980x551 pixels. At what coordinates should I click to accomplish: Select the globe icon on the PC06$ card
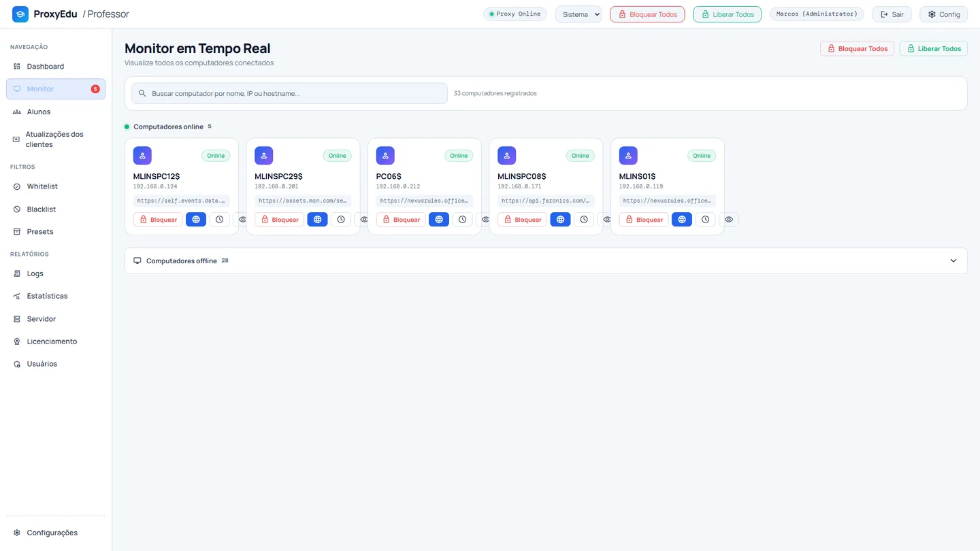pos(439,220)
